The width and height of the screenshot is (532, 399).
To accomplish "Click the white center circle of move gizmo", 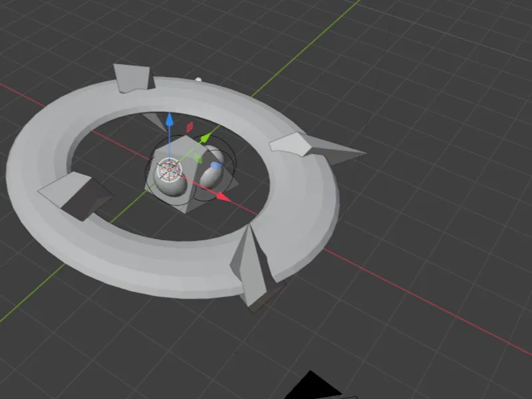I will (x=169, y=170).
